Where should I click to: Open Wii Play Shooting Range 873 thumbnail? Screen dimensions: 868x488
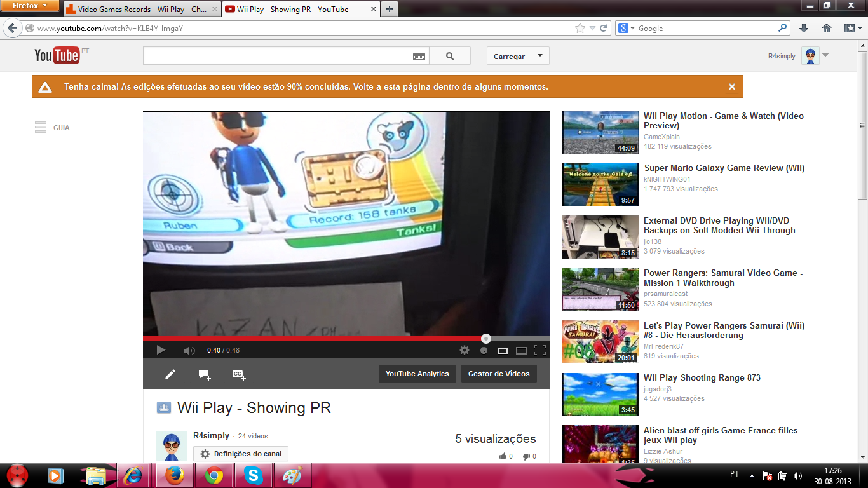click(600, 394)
